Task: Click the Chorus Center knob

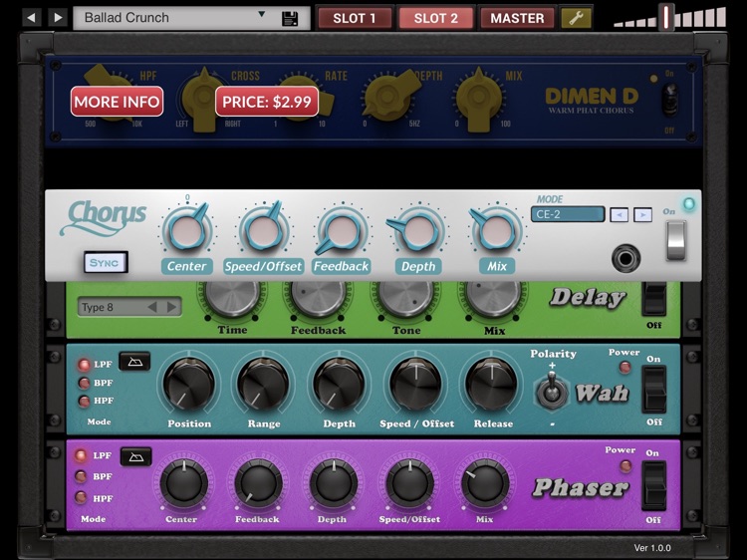Action: (x=186, y=230)
